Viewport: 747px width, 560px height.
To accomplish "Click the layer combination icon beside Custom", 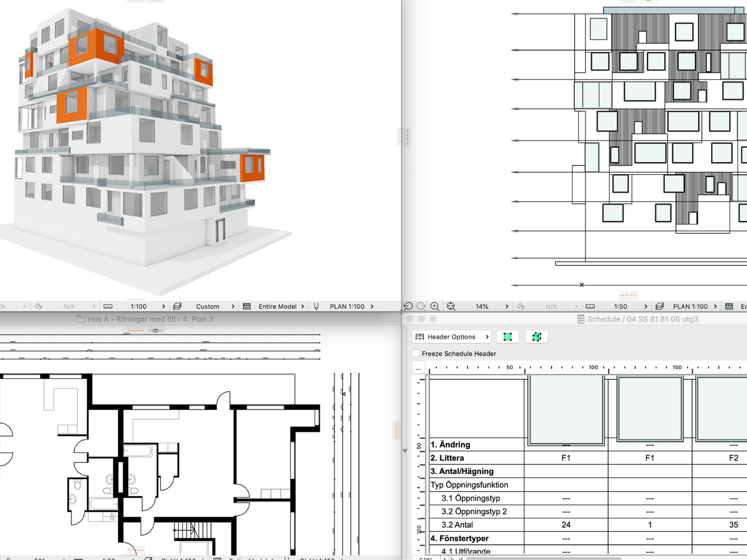I will click(177, 306).
